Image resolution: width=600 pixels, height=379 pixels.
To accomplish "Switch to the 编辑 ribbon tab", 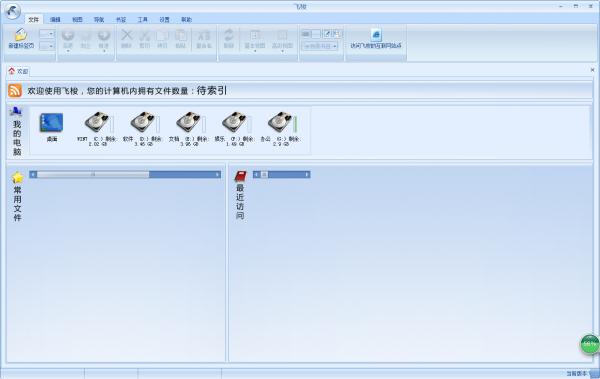I will tap(55, 20).
